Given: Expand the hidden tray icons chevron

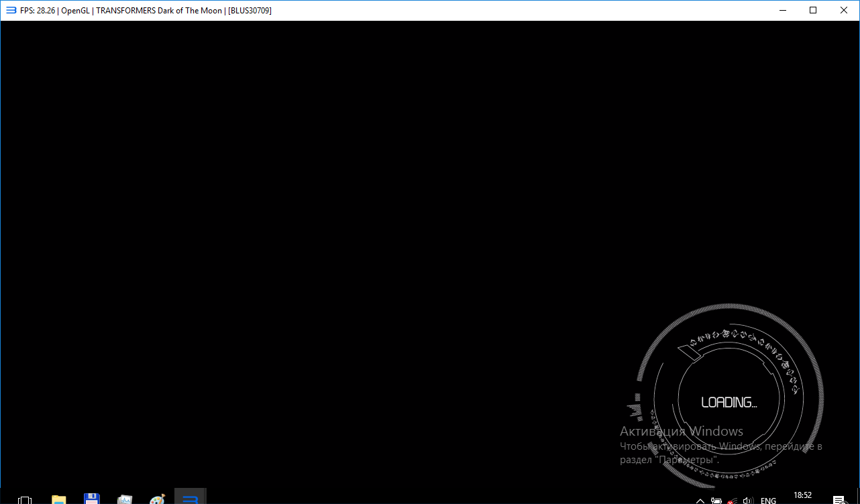Looking at the screenshot, I should tap(700, 501).
